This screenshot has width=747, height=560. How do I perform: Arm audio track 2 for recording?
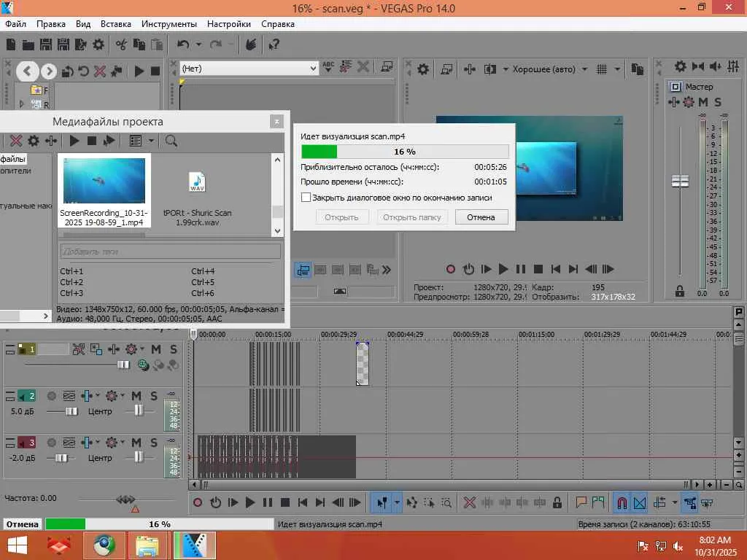(x=52, y=396)
